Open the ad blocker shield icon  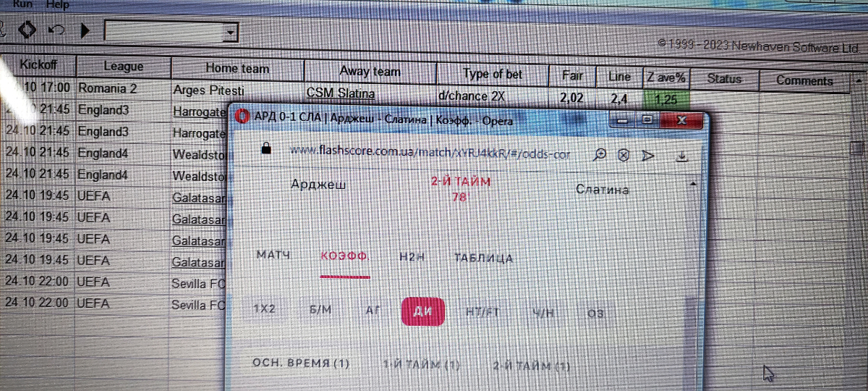point(624,156)
